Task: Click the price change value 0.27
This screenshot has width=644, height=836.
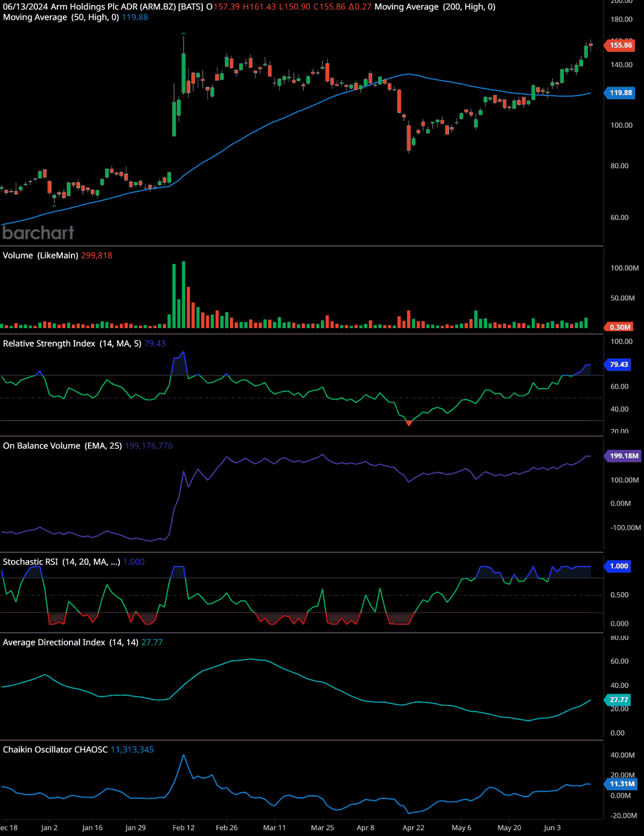Action: click(363, 7)
